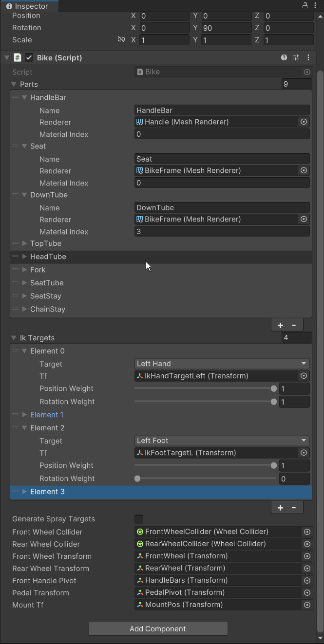This screenshot has width=324, height=644.
Task: Disable the Bike script component checkbox
Action: point(29,57)
